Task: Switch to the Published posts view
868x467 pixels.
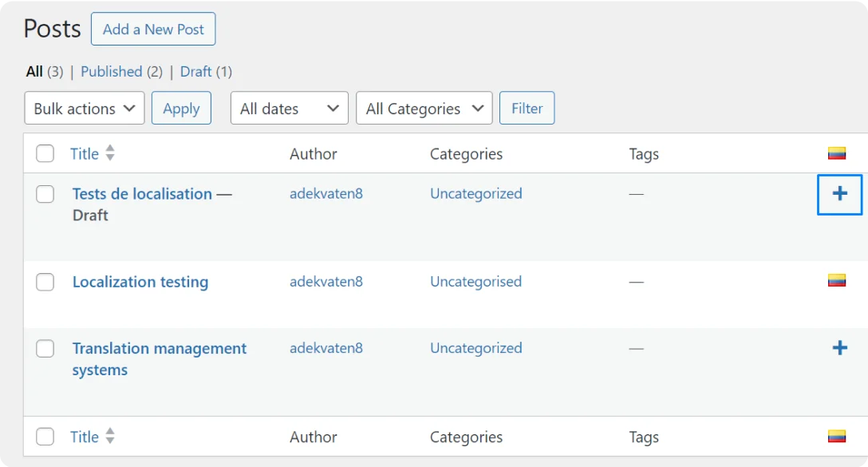Action: (x=112, y=71)
